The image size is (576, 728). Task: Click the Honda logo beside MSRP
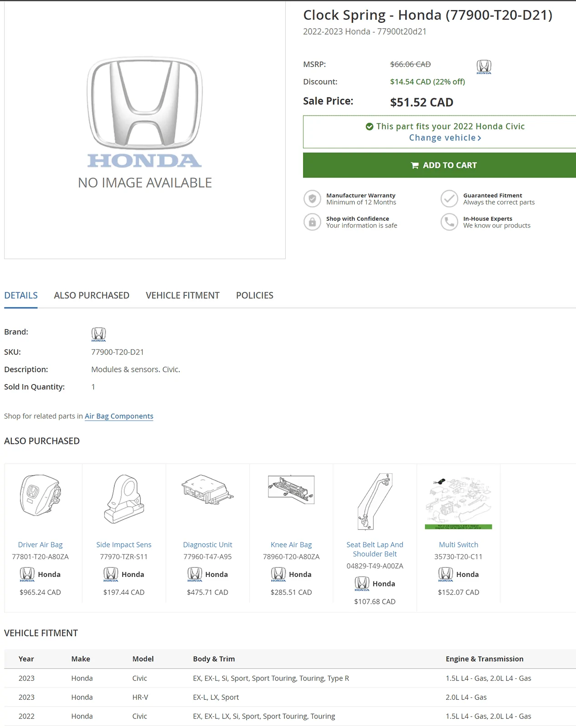[484, 67]
